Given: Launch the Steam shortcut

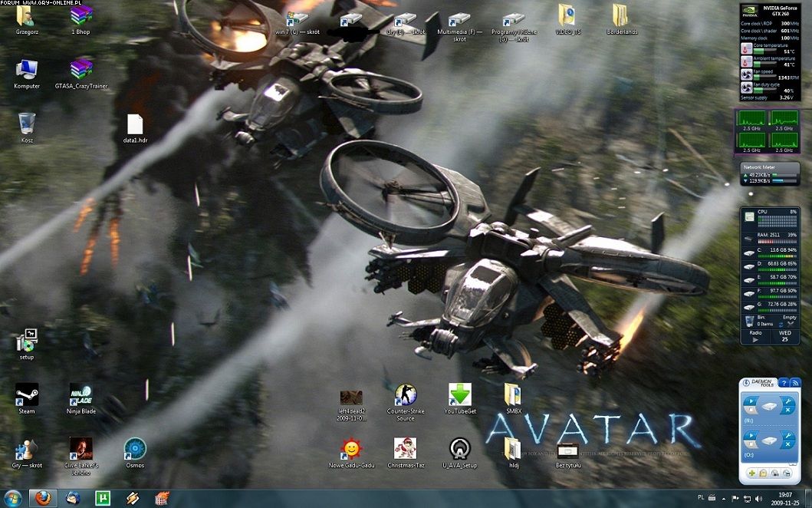Looking at the screenshot, I should pyautogui.click(x=26, y=398).
